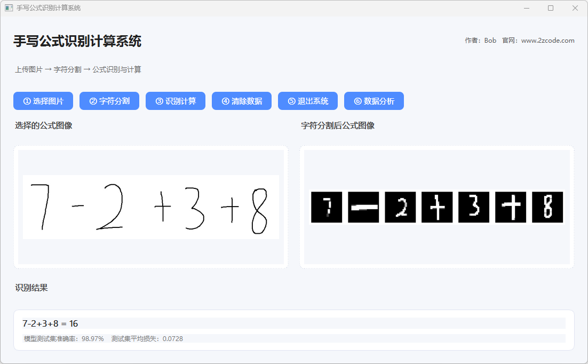
Task: Open ⑥ 数据分析 data analysis
Action: pos(374,101)
